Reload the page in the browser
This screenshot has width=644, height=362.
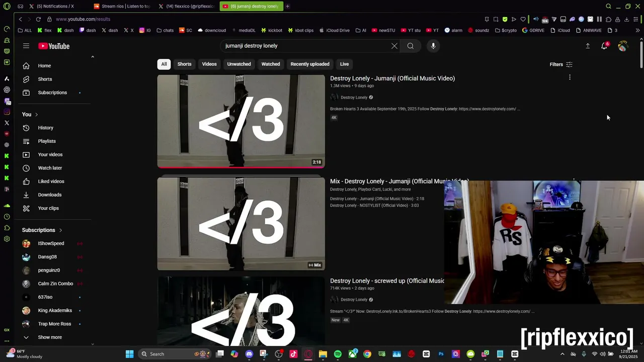(38, 19)
